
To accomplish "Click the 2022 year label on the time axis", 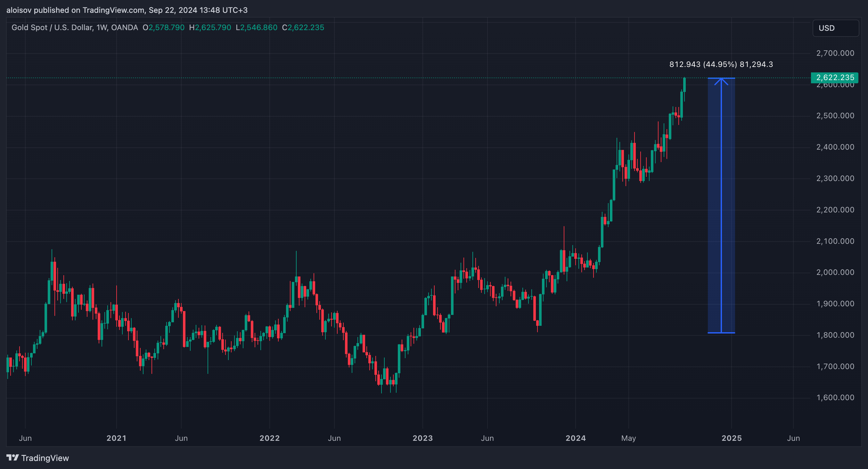I will (270, 438).
